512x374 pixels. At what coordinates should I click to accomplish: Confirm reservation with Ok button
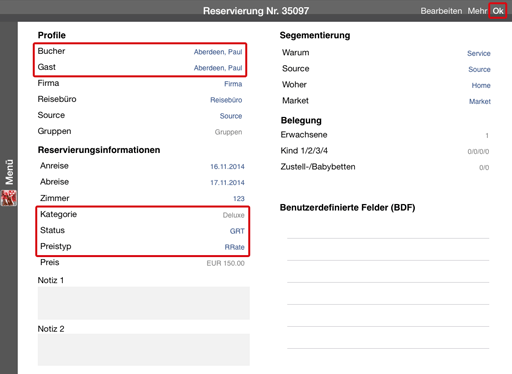(498, 11)
